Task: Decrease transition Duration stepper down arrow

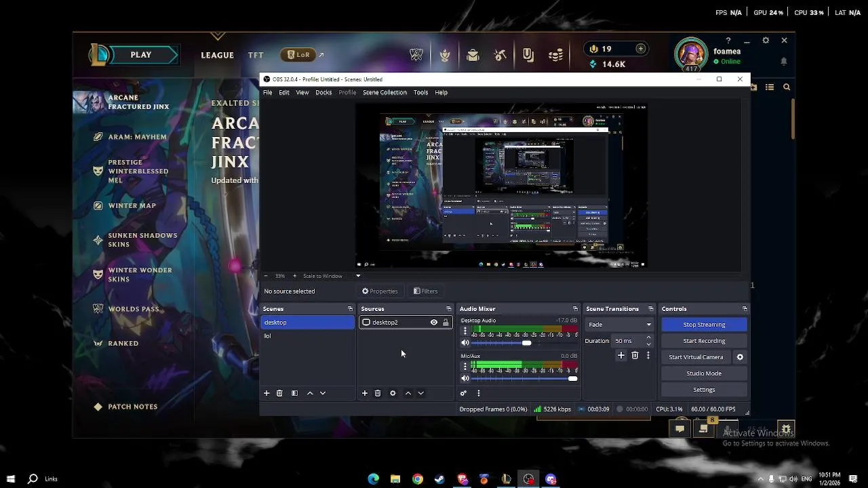Action: [649, 344]
